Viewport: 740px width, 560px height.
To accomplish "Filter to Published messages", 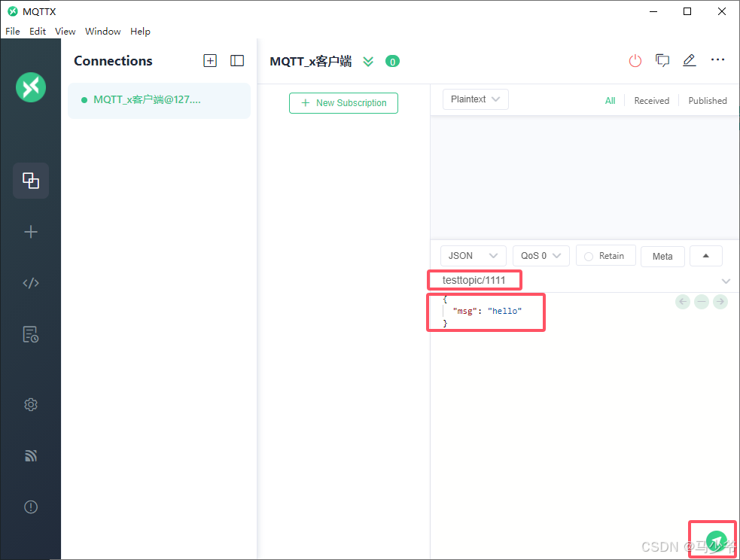I will pos(708,101).
